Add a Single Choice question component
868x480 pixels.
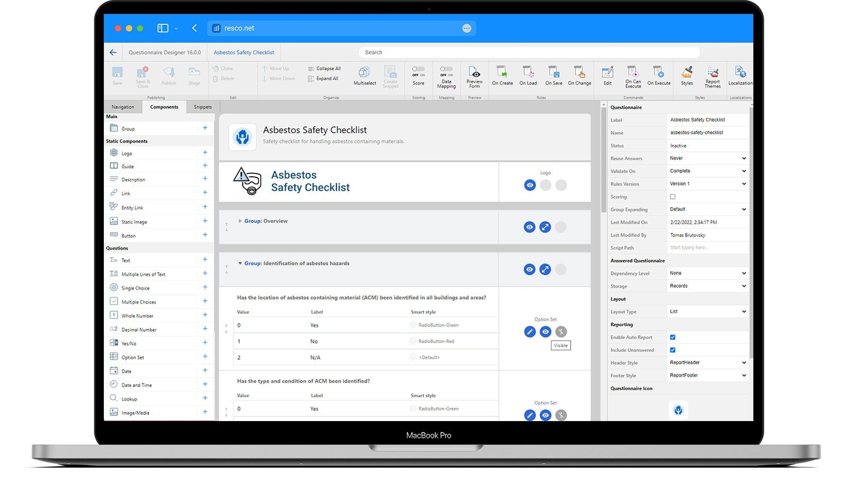click(205, 287)
